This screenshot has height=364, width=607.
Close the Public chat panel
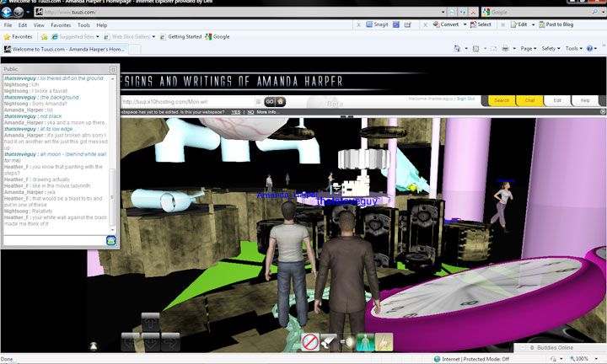113,69
